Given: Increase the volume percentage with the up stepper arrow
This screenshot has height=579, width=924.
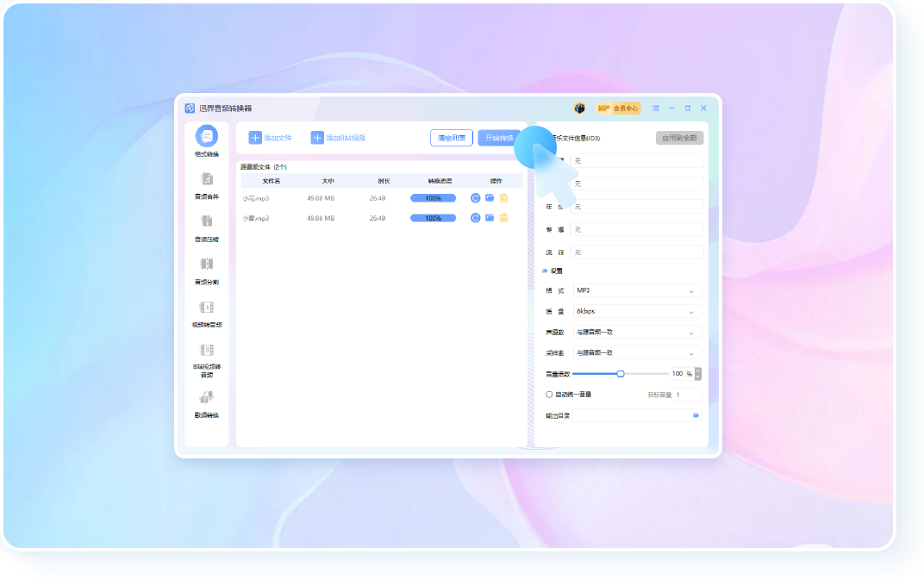Looking at the screenshot, I should coord(698,370).
